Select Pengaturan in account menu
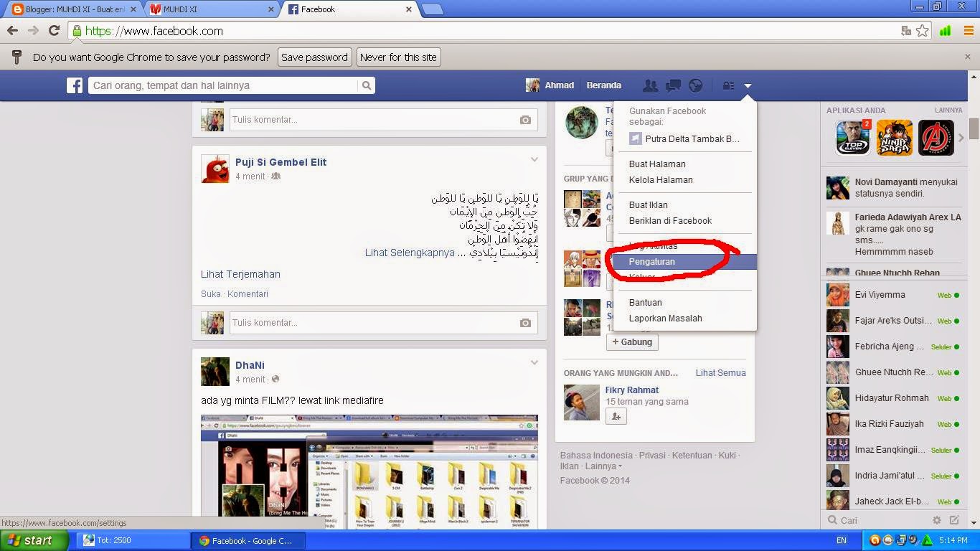The height and width of the screenshot is (551, 980). [x=684, y=262]
